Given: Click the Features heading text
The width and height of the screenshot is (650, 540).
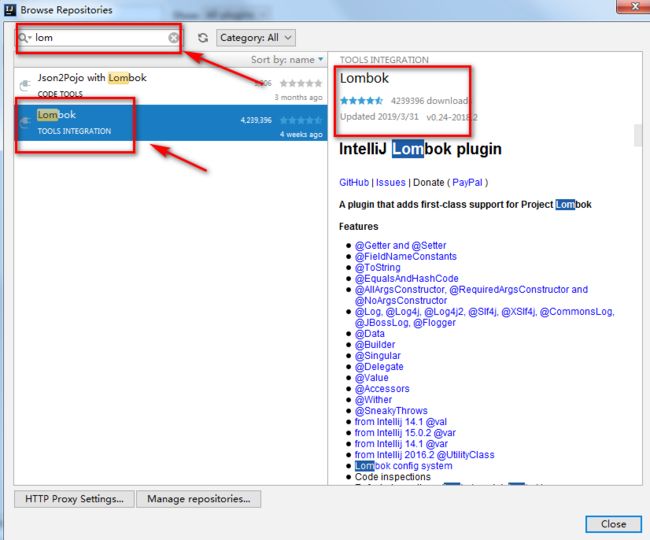Looking at the screenshot, I should (x=359, y=226).
